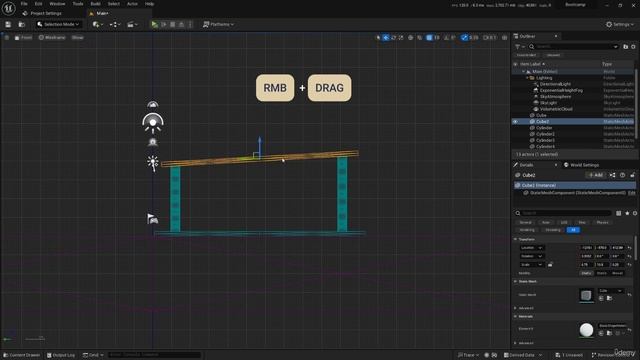Open the Platforms dropdown
640x360 pixels.
(x=218, y=24)
